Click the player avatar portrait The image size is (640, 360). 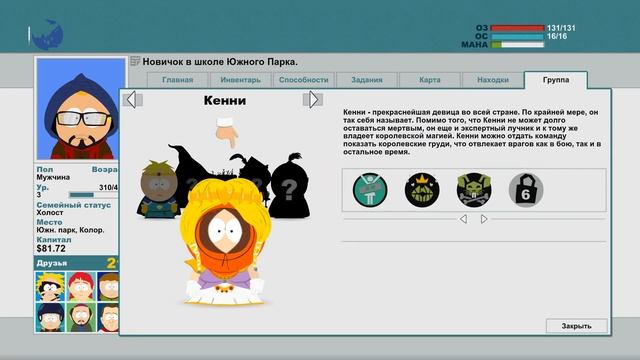(81, 109)
